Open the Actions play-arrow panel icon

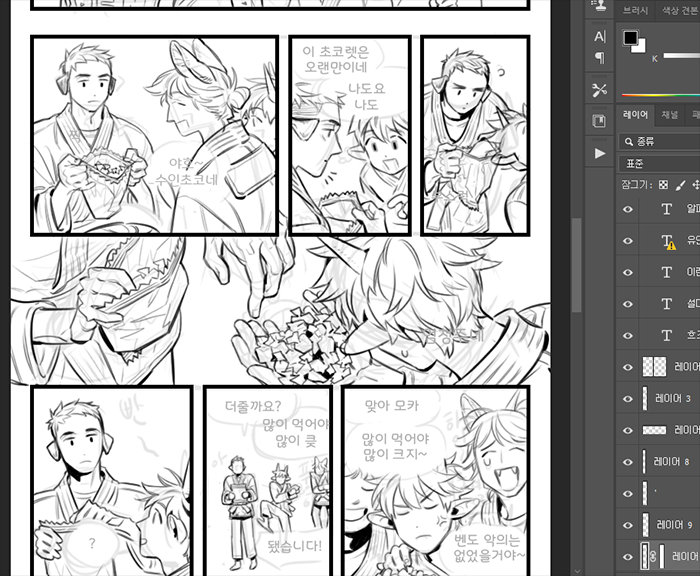(599, 153)
